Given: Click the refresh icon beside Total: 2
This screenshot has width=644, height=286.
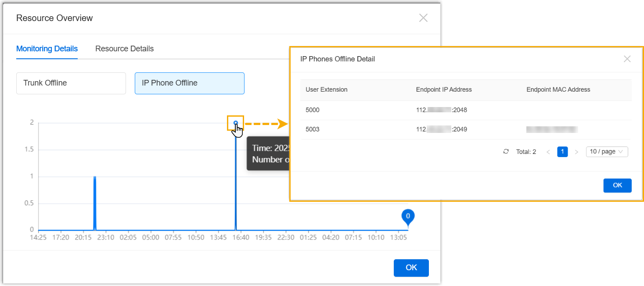Looking at the screenshot, I should 506,152.
